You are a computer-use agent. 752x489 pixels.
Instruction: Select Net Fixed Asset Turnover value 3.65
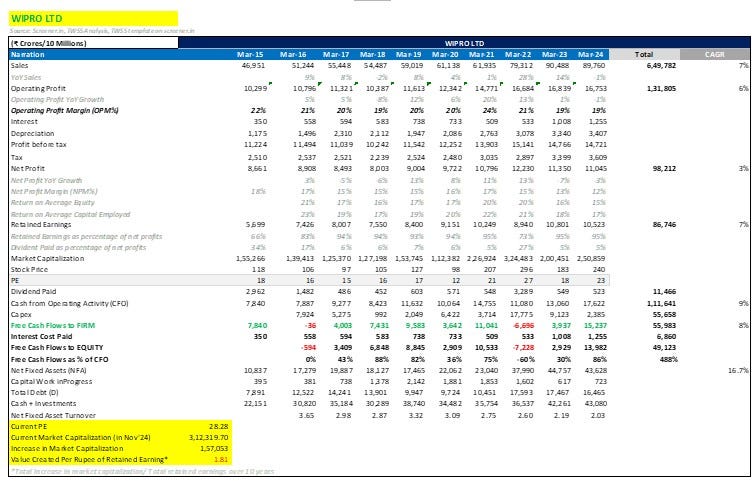(306, 416)
